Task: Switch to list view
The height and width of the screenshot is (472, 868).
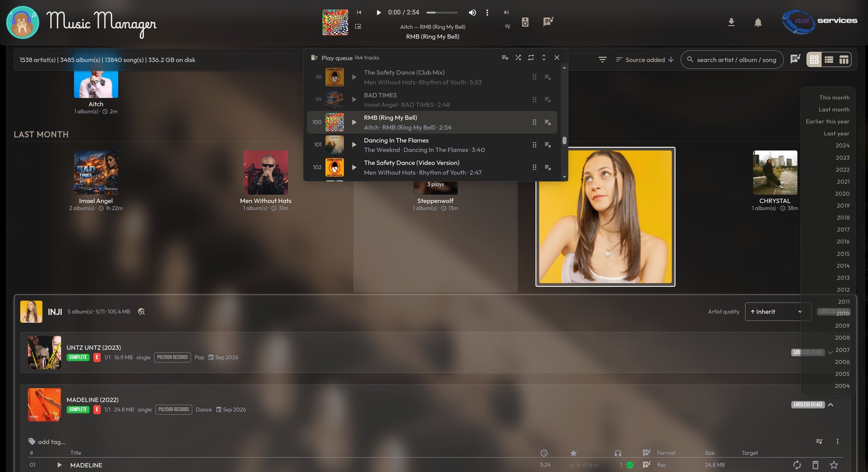Action: click(829, 60)
